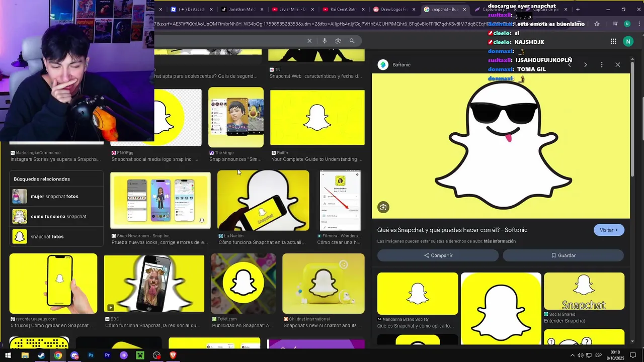Open Brave browser from taskbar
Viewport: 644px width, 362px height.
tap(173, 355)
